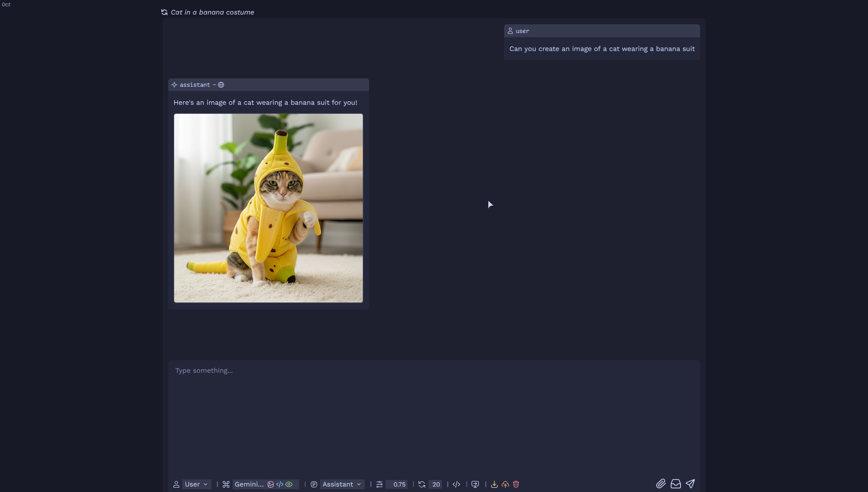Regenerate title with refresh icon near heading
Screen dimensions: 868x492
click(164, 12)
